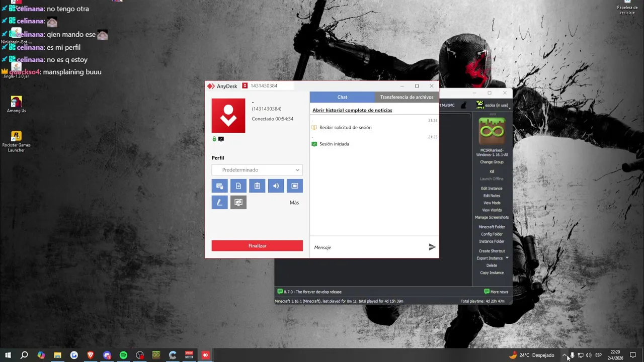Click the volume icon in system tray
Viewport: 644px width, 362px height.
(x=588, y=355)
